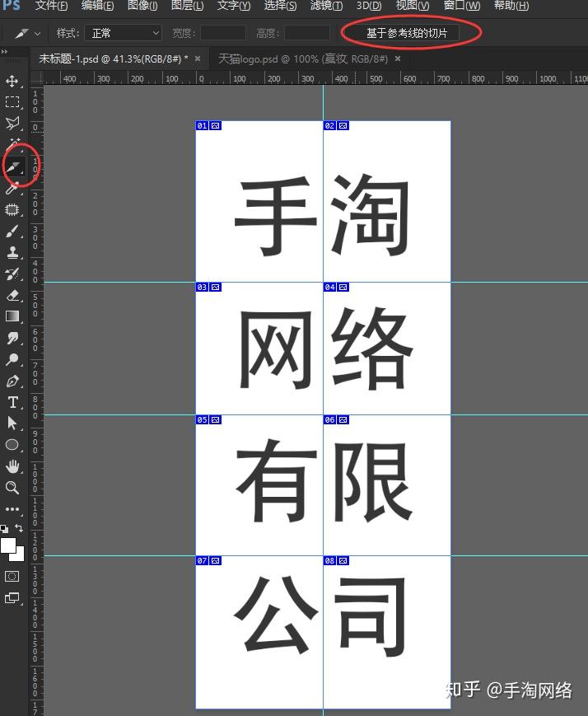Click the foreground color swatch

coord(7,545)
